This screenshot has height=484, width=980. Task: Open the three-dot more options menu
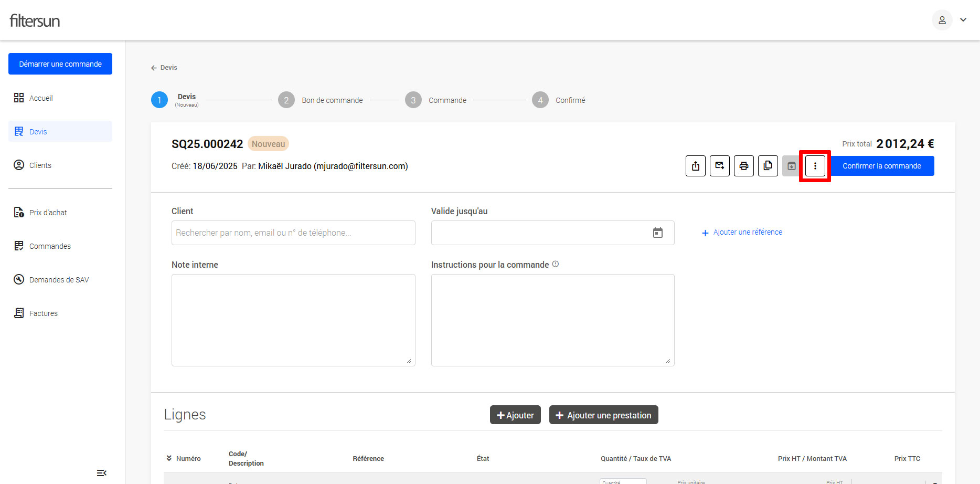click(815, 166)
